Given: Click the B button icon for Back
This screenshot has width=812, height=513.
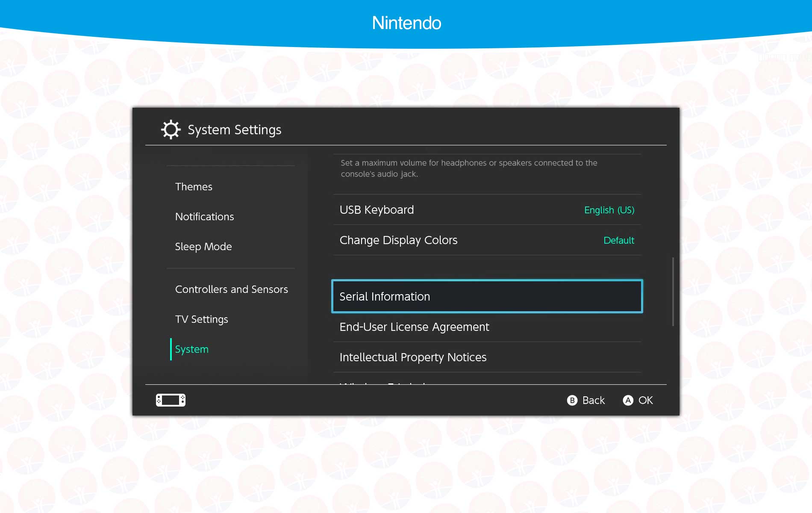Looking at the screenshot, I should point(572,400).
